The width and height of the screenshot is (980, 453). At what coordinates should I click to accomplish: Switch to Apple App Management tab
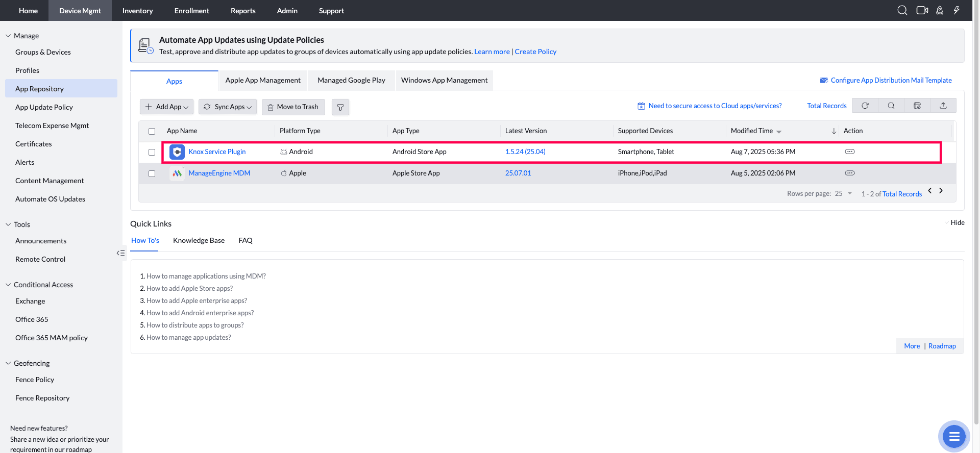pos(263,81)
